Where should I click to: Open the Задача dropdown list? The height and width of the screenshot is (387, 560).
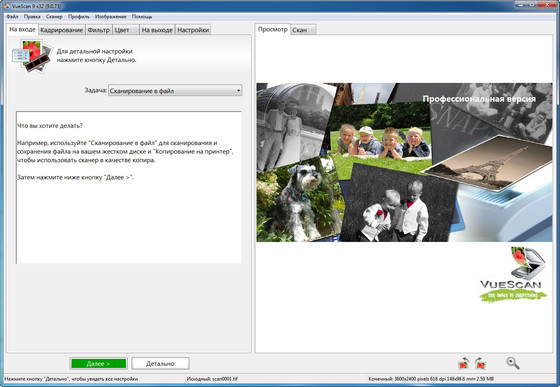(x=175, y=91)
